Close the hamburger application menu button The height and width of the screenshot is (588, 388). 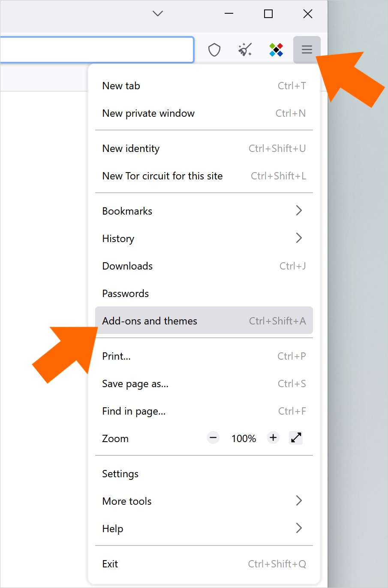coord(307,50)
